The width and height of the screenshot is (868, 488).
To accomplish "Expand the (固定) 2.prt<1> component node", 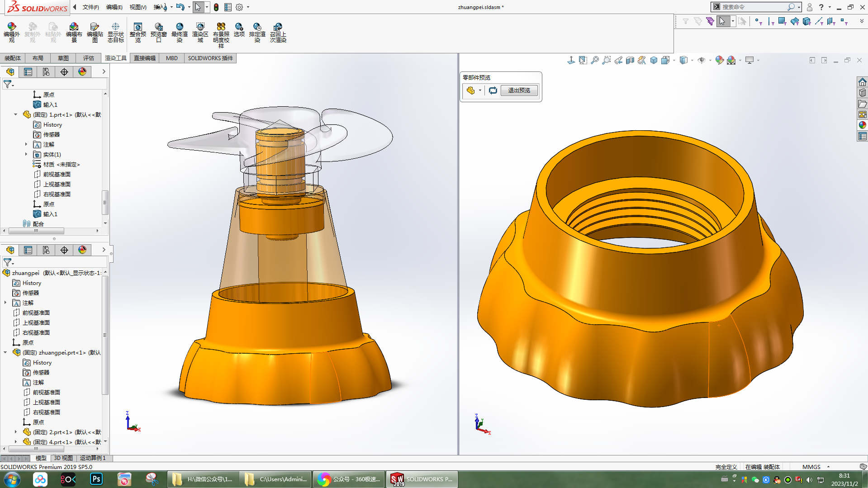I will point(16,432).
